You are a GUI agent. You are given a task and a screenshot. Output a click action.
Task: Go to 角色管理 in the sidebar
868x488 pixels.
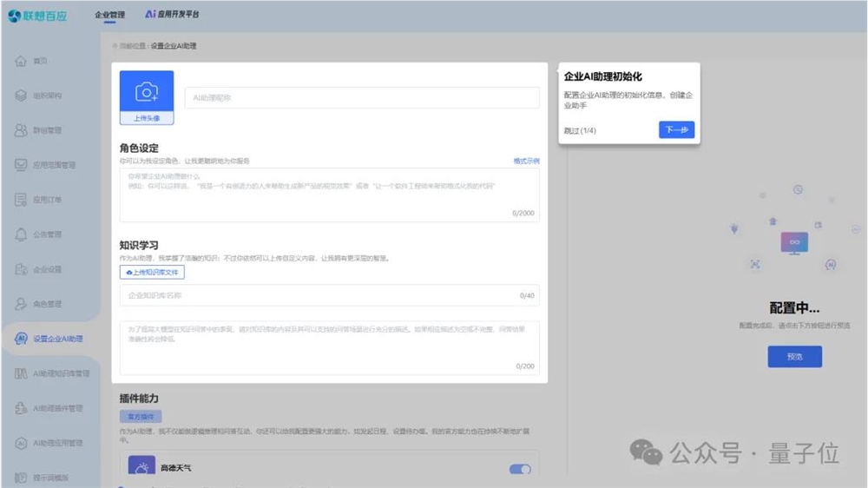click(47, 304)
